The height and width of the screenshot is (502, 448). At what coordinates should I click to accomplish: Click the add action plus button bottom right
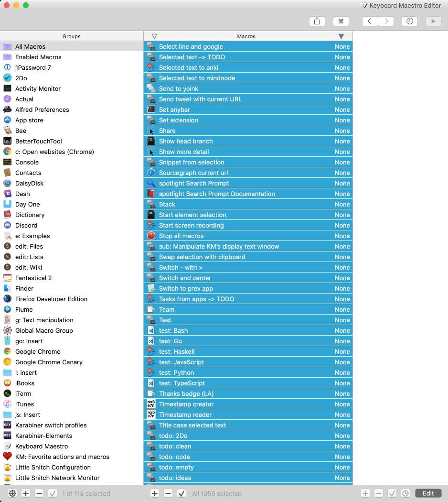coord(365,493)
